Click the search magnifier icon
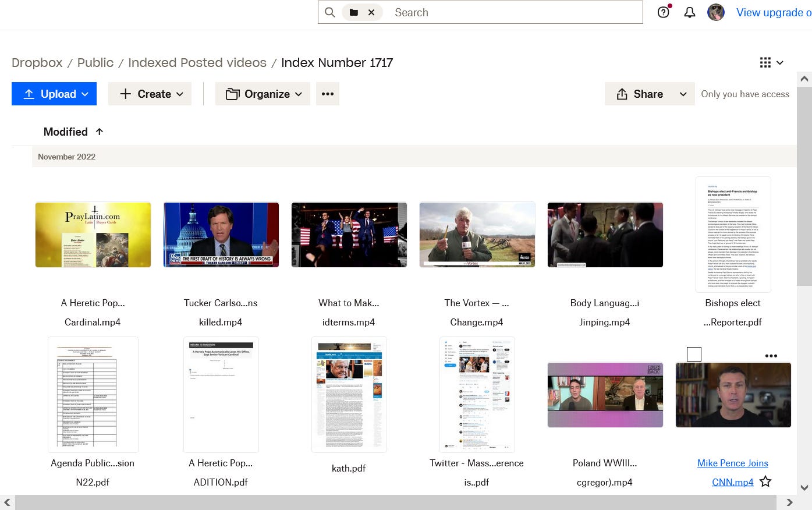Image resolution: width=812 pixels, height=510 pixels. click(329, 12)
